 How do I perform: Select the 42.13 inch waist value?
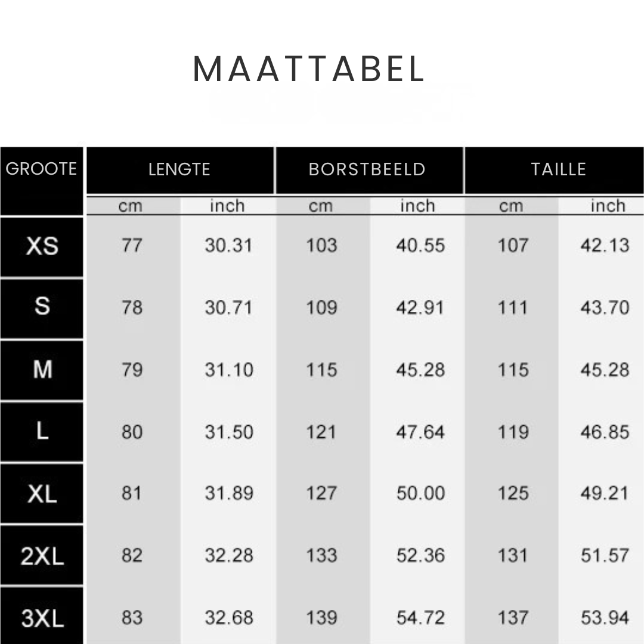point(605,245)
